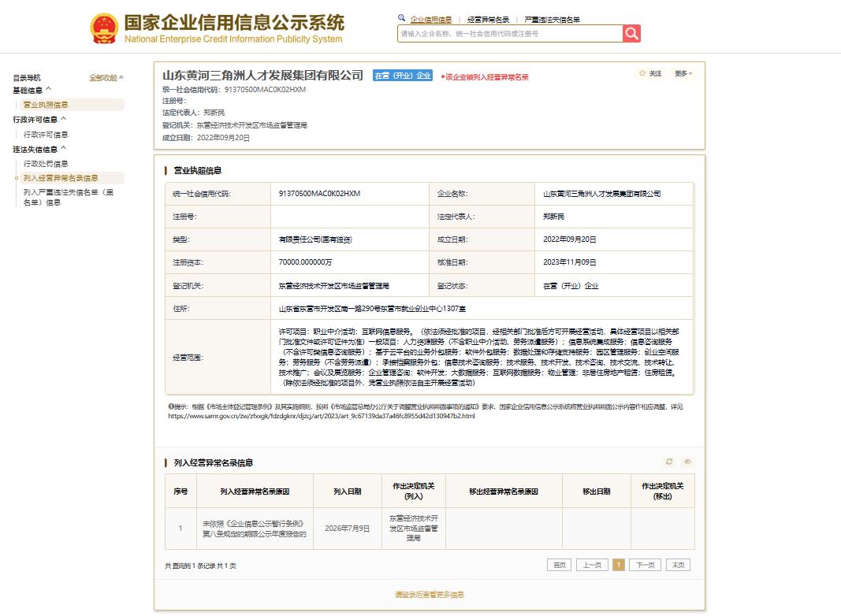Image resolution: width=841 pixels, height=616 pixels.
Task: Click the small magnifier icon beside 企业信用信息
Action: 401,18
